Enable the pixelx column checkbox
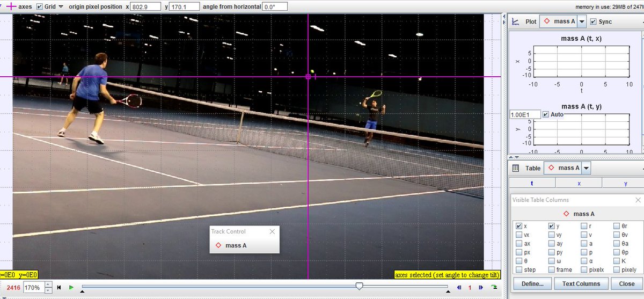Viewport: 644px width, 299px height. 584,269
